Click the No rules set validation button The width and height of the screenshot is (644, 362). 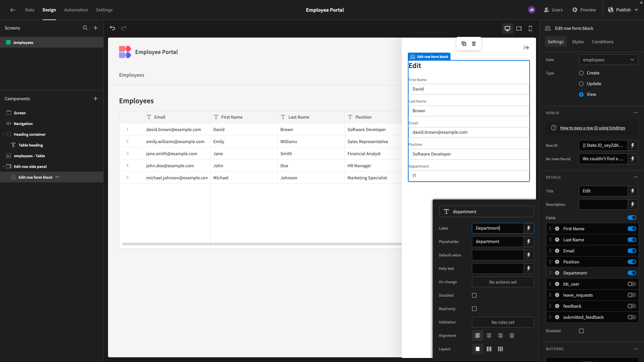coord(503,322)
